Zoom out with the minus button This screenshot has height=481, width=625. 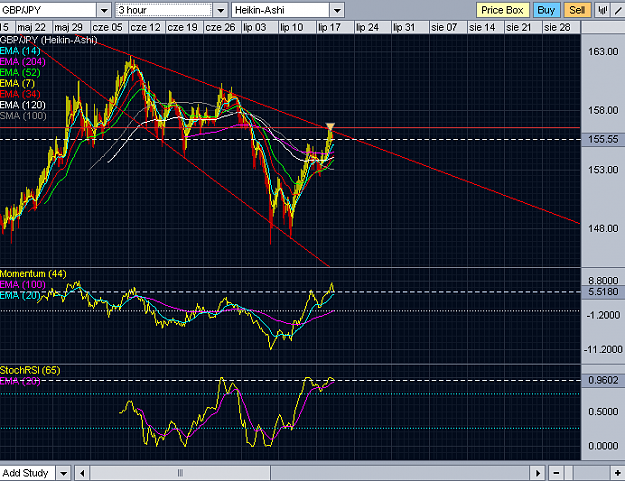tap(556, 473)
